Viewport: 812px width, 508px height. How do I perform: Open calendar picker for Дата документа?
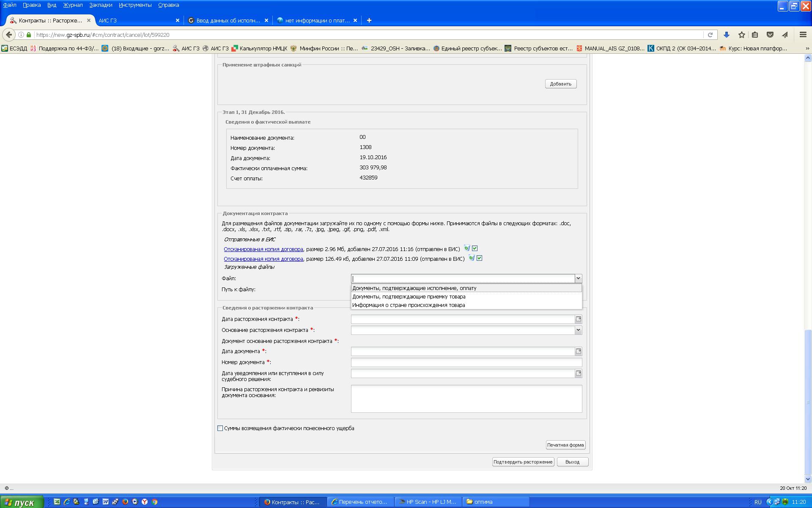[578, 351]
